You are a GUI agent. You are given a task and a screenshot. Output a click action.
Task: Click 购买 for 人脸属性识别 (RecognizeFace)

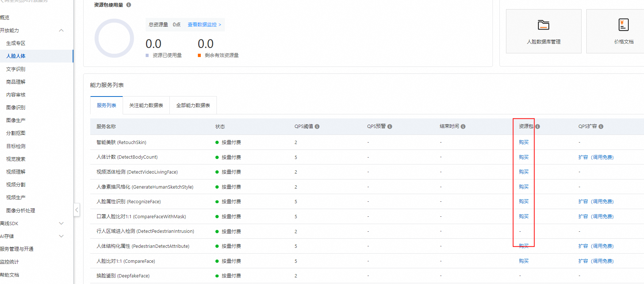point(524,201)
